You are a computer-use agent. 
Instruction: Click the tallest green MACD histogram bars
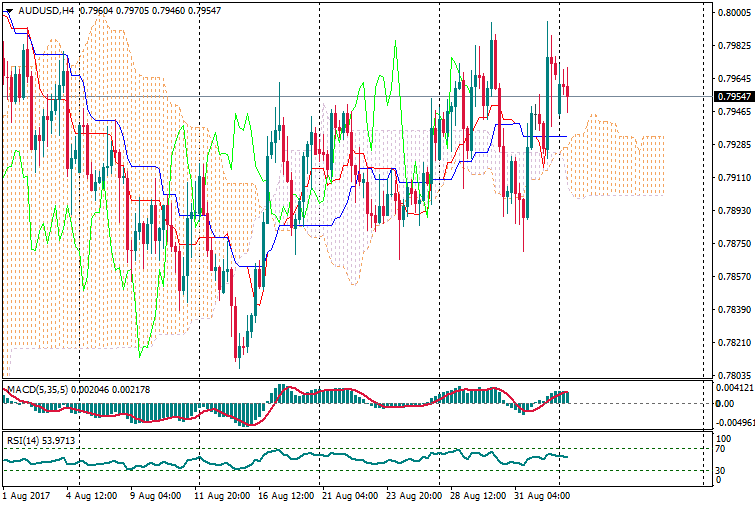pos(281,394)
